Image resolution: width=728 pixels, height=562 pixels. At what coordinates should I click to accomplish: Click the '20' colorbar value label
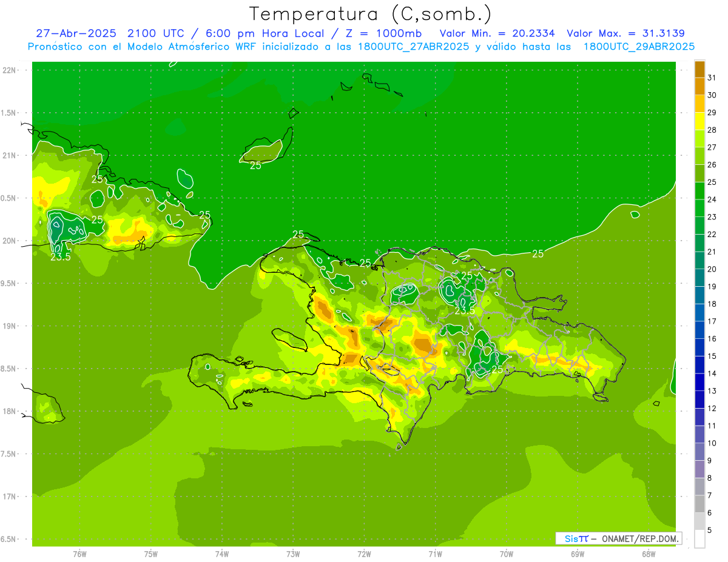pos(712,269)
